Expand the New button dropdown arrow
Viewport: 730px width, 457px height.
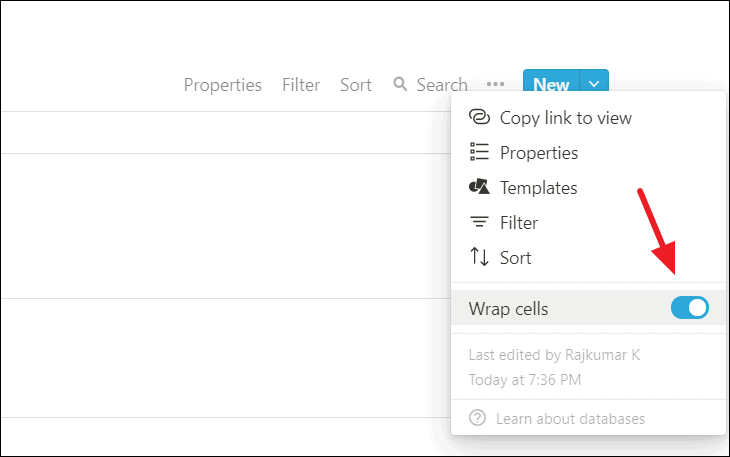coord(594,84)
